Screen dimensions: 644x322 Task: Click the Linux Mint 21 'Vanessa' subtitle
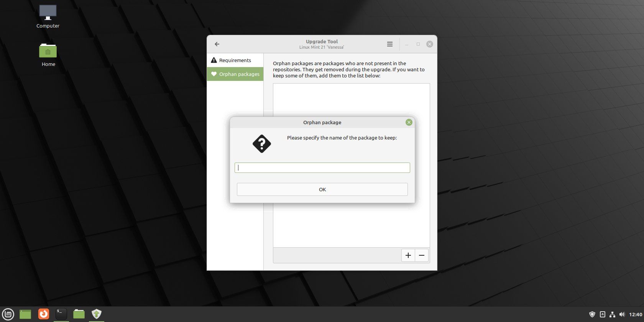(322, 47)
